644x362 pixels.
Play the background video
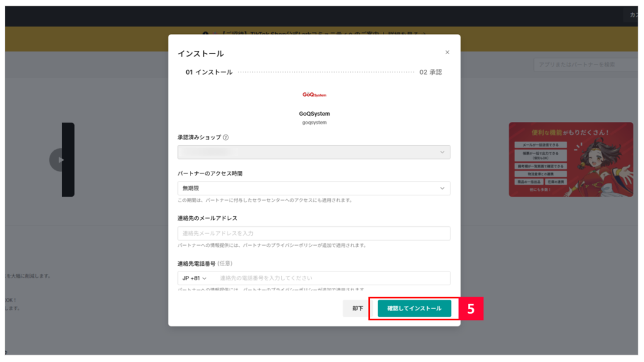pyautogui.click(x=60, y=160)
